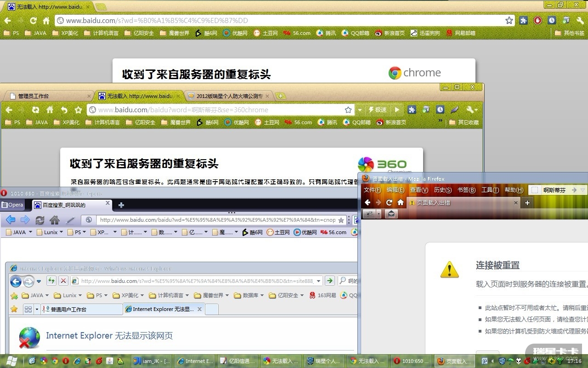Open new tab in Firefox
This screenshot has width=588, height=368.
(527, 202)
